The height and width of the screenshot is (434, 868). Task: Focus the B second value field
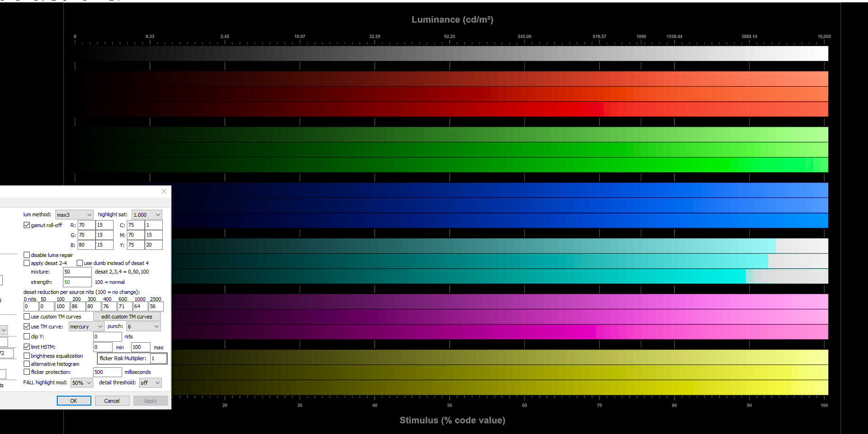click(x=105, y=245)
